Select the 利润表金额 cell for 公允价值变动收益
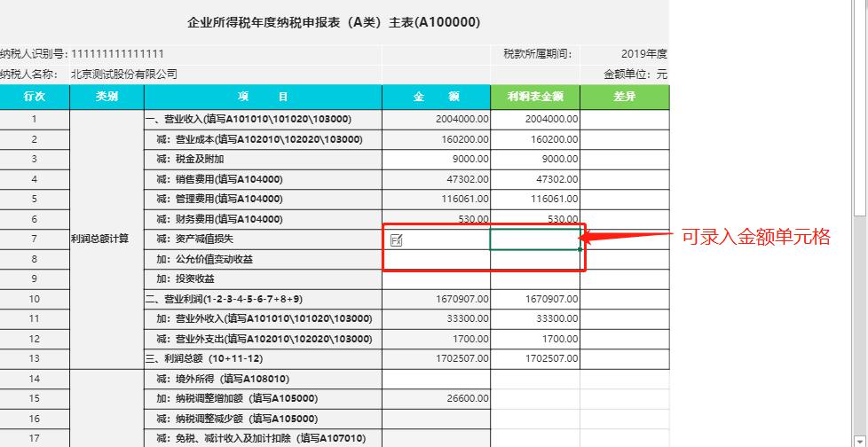This screenshot has width=868, height=447. [x=535, y=259]
